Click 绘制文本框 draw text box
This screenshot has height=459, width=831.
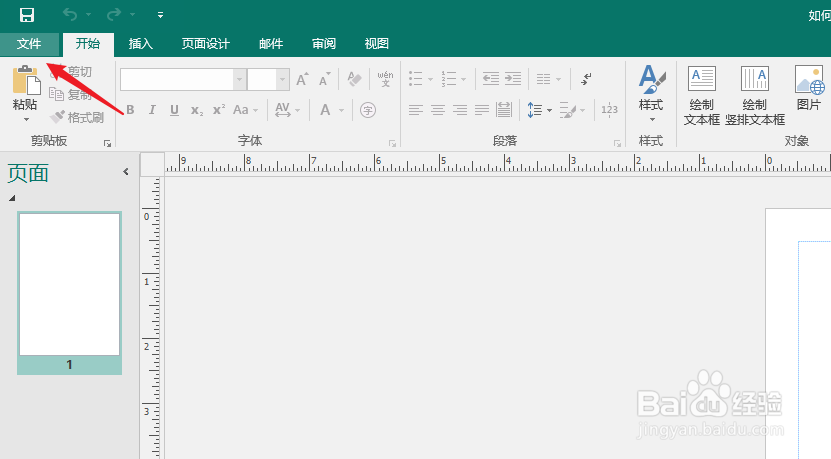coord(702,95)
